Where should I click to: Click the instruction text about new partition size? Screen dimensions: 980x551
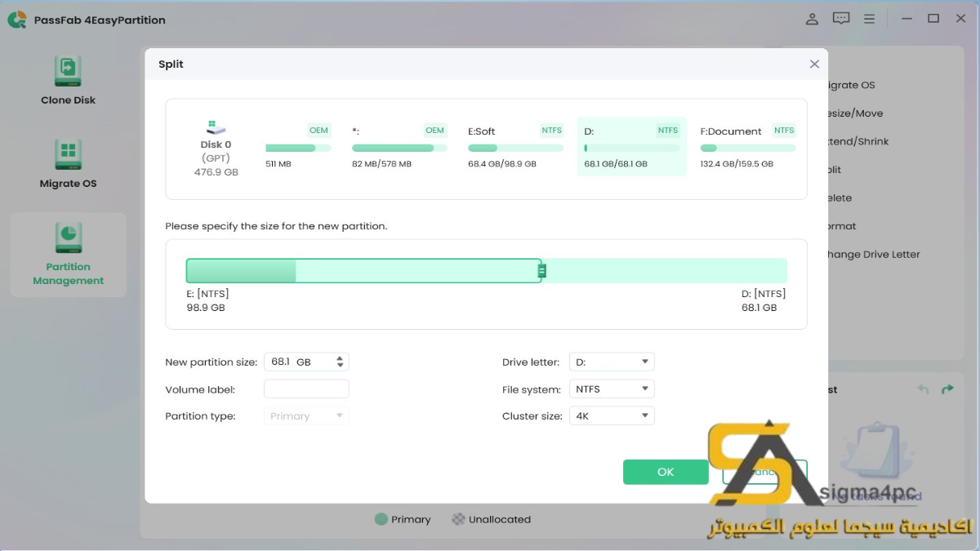click(276, 226)
